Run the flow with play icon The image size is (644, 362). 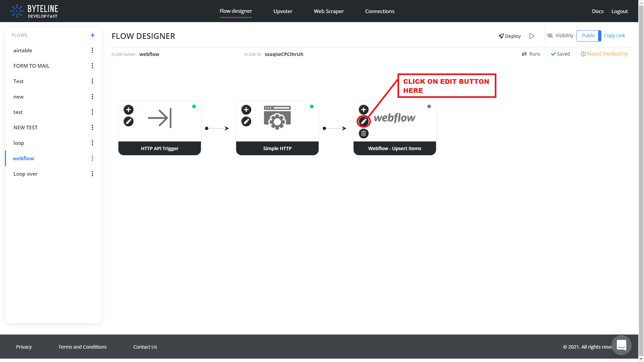[x=532, y=36]
